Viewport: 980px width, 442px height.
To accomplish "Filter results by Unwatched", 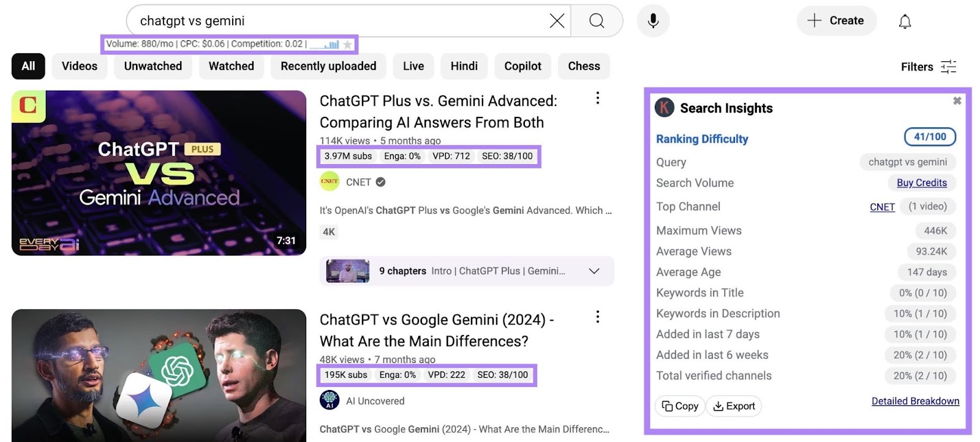I will click(153, 66).
